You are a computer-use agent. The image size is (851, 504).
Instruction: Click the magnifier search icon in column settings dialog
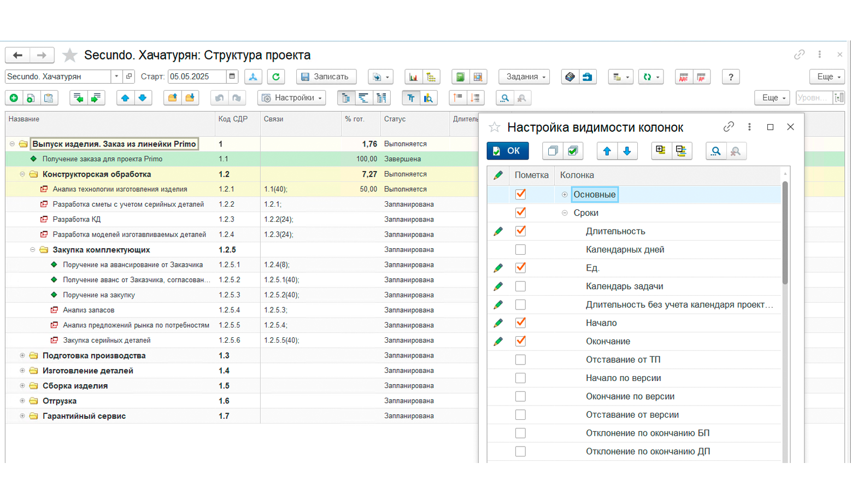point(715,151)
